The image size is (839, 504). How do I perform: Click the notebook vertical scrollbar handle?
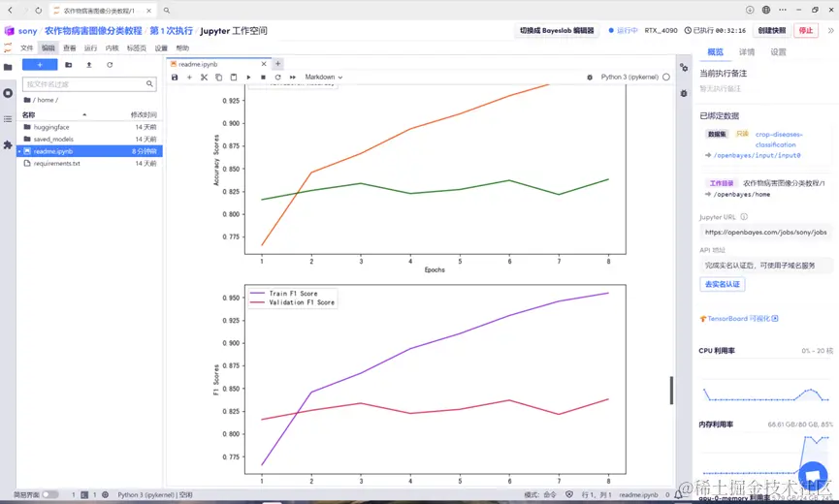pos(671,391)
